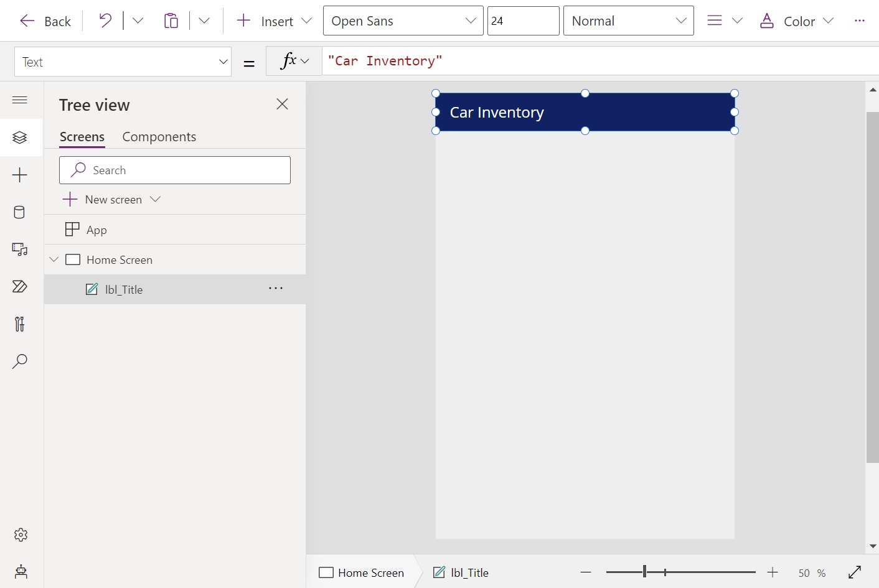The image size is (879, 588).
Task: Open the Normal font weight dropdown
Action: [x=628, y=21]
